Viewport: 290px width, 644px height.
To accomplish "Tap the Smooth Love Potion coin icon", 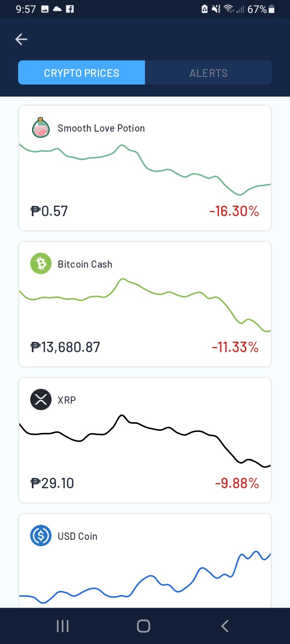I will pyautogui.click(x=41, y=128).
